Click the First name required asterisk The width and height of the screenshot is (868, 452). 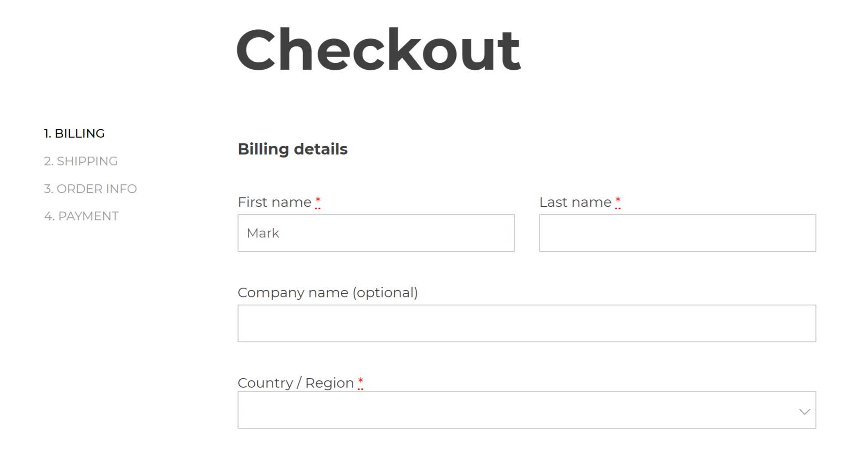(x=318, y=201)
